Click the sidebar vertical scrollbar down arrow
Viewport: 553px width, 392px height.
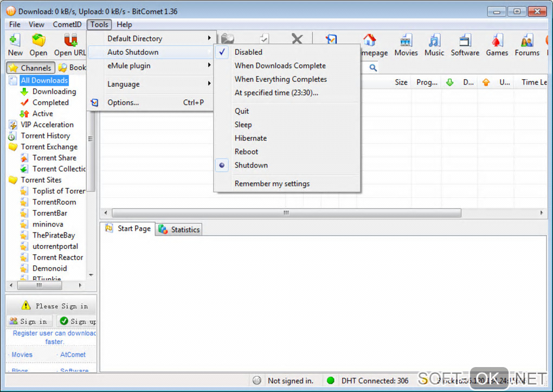coord(91,275)
